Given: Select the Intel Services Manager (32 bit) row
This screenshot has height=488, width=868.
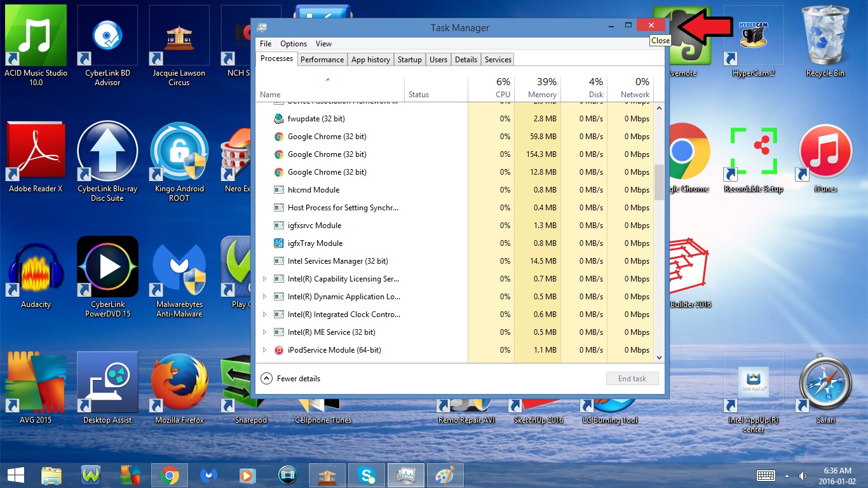Looking at the screenshot, I should coord(455,261).
